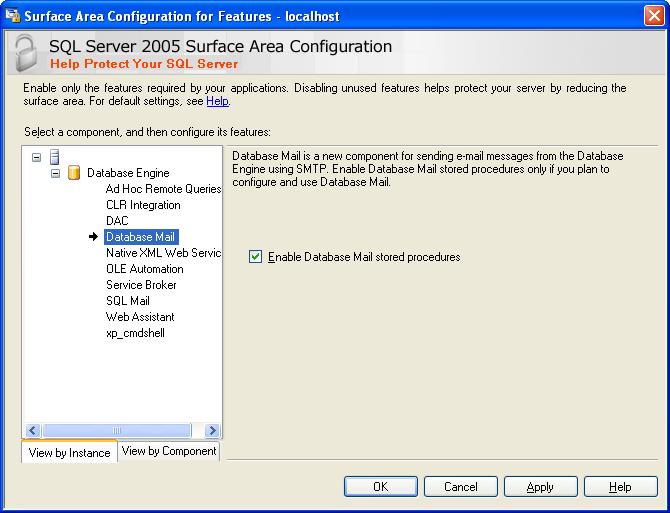Switch to View by Instance tab
The width and height of the screenshot is (670, 513).
pyautogui.click(x=69, y=452)
